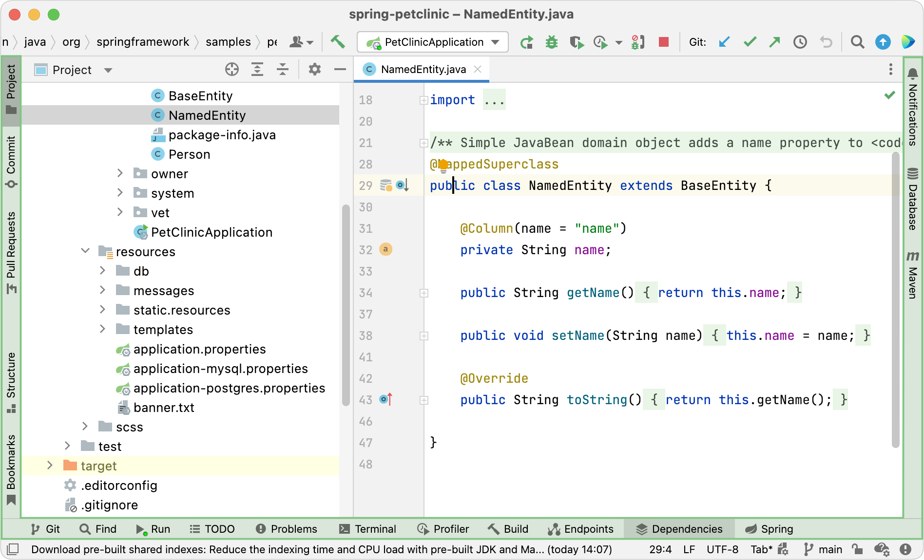Click the IDE update upload icon

[883, 42]
